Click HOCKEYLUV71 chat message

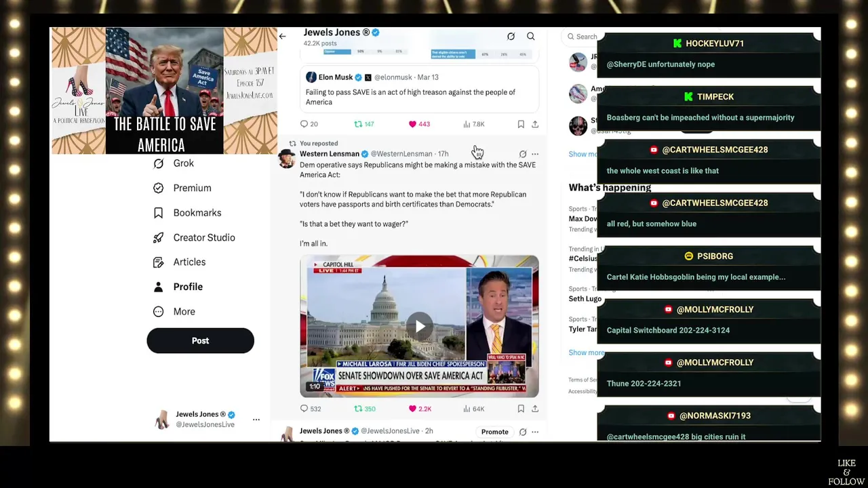709,54
